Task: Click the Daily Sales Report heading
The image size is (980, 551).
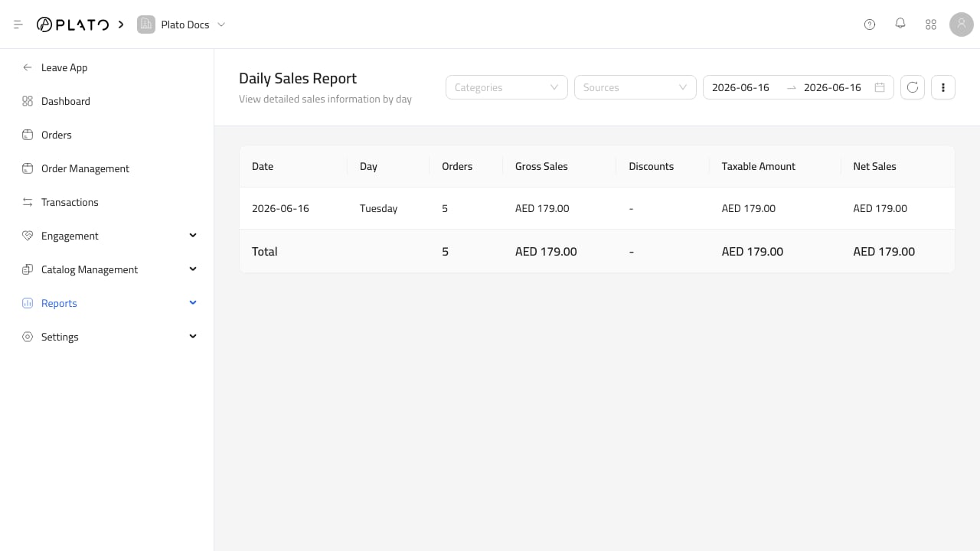Action: [x=298, y=78]
